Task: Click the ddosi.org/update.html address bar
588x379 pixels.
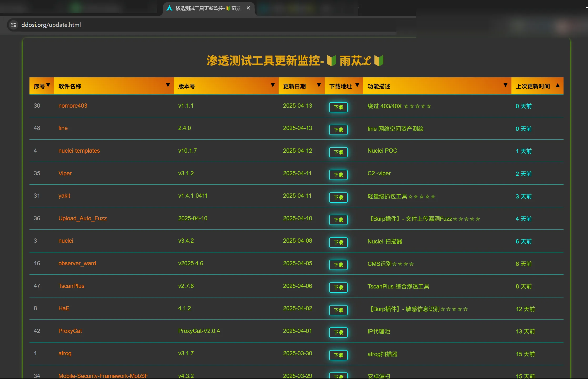Action: click(x=51, y=25)
